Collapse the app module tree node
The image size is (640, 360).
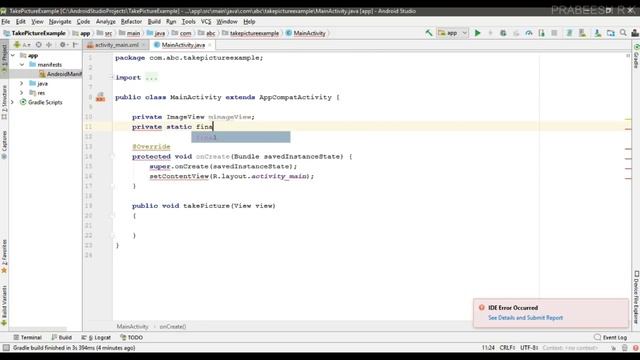pyautogui.click(x=13, y=55)
